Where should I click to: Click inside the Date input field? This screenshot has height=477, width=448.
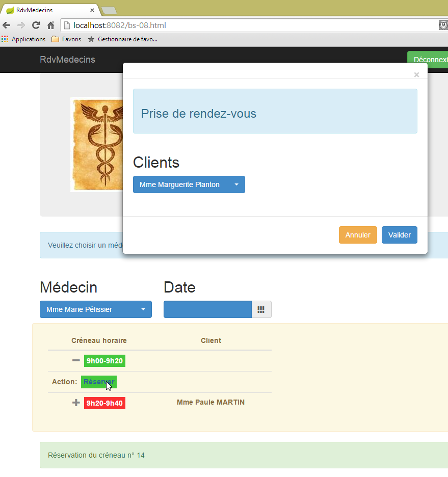[207, 309]
